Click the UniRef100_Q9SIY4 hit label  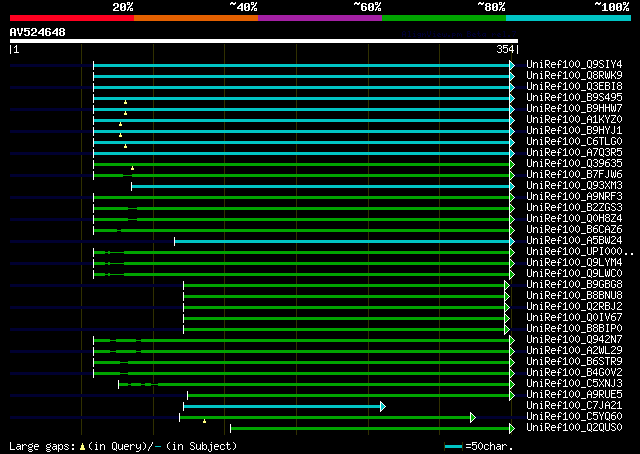pos(574,65)
